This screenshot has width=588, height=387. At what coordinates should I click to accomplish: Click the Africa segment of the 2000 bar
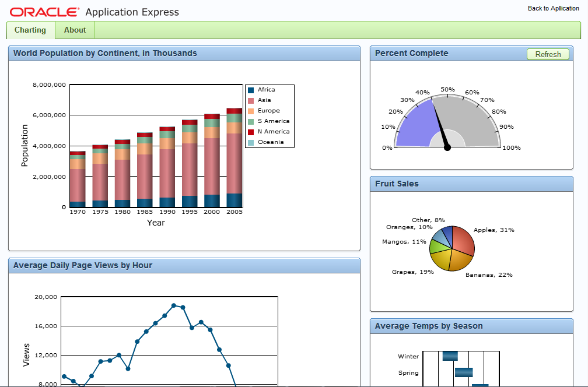pyautogui.click(x=212, y=201)
